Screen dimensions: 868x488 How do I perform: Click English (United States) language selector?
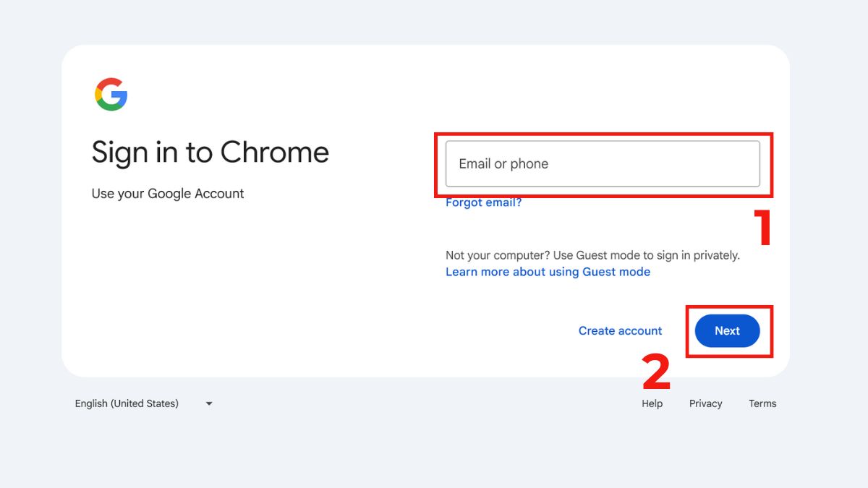pos(127,403)
